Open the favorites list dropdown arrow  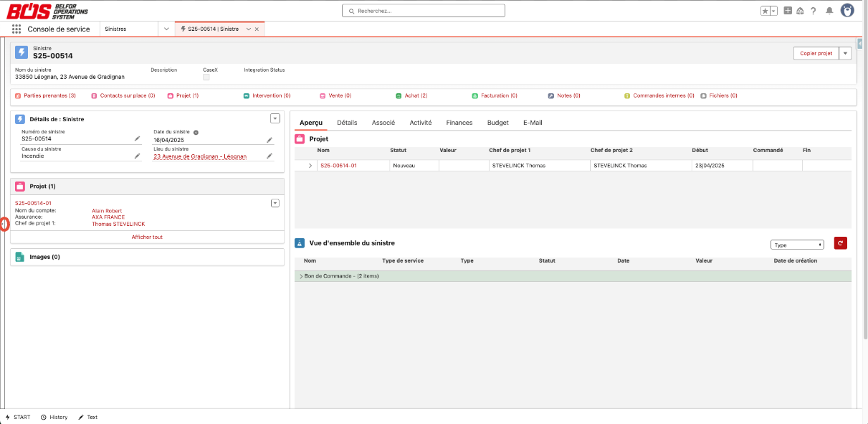774,11
